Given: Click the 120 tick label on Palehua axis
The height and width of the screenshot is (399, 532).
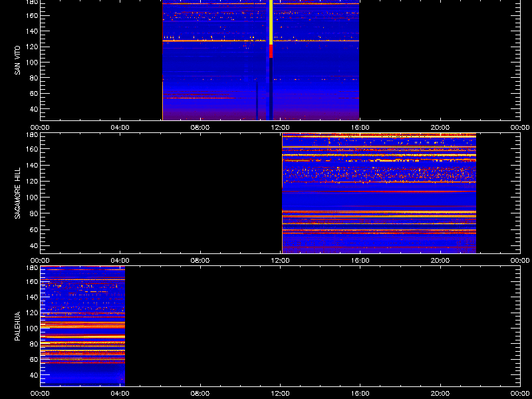Looking at the screenshot, I should pos(33,313).
